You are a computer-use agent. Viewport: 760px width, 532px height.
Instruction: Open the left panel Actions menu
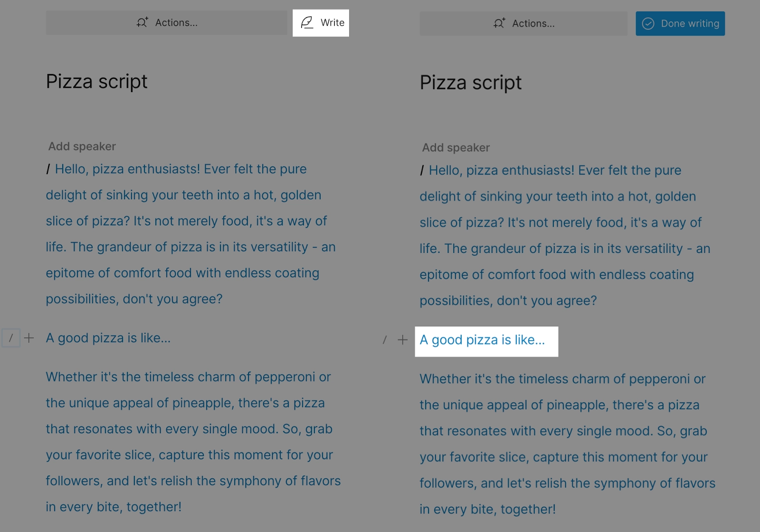coord(166,22)
